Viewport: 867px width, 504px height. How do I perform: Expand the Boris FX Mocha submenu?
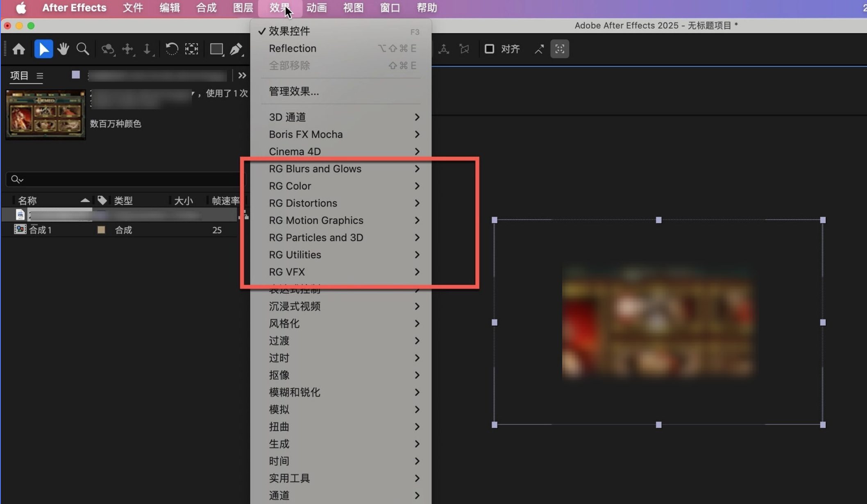(340, 134)
